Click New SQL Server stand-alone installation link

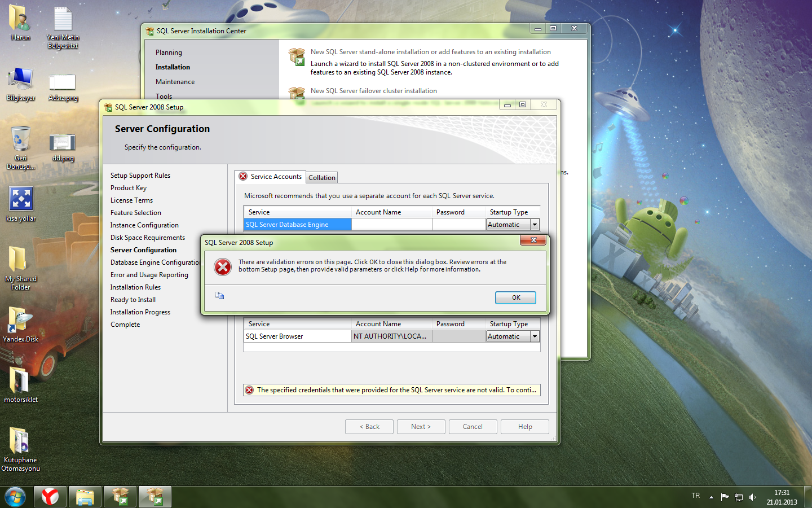(430, 52)
